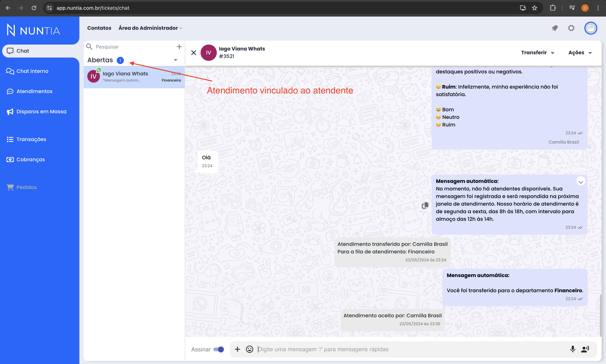Viewport: 606px width, 364px height.
Task: Bookmark page with star icon
Action: click(534, 8)
